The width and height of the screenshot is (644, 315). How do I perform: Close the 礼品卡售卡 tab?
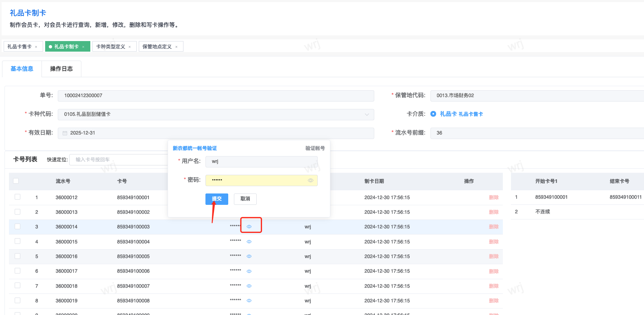36,47
